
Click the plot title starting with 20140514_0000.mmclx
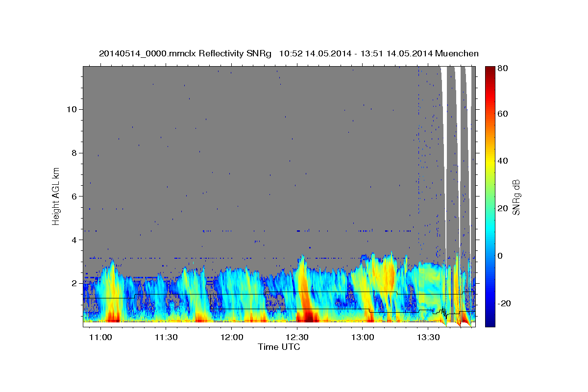tap(289, 53)
